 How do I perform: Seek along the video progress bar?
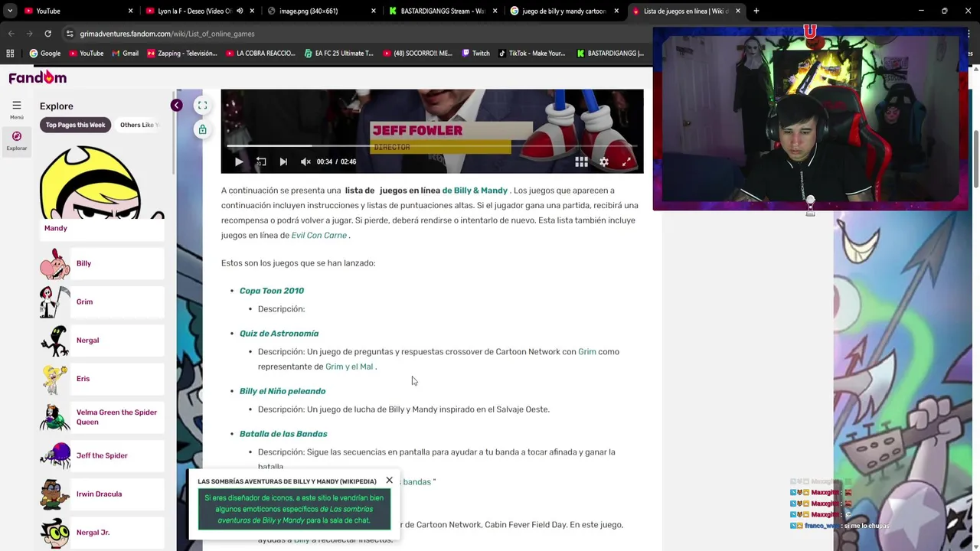click(x=432, y=145)
